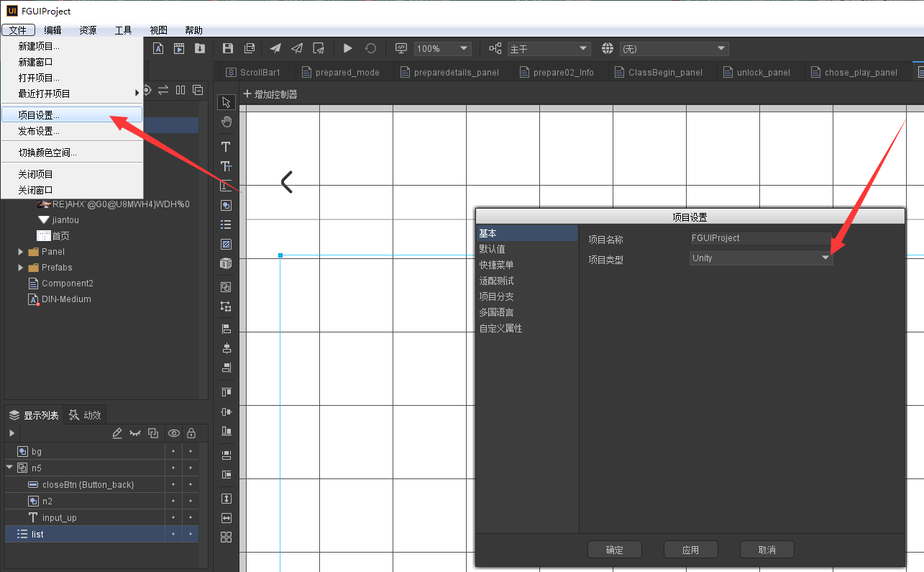Open device preview via the monitor icon
924x572 pixels.
(x=401, y=48)
